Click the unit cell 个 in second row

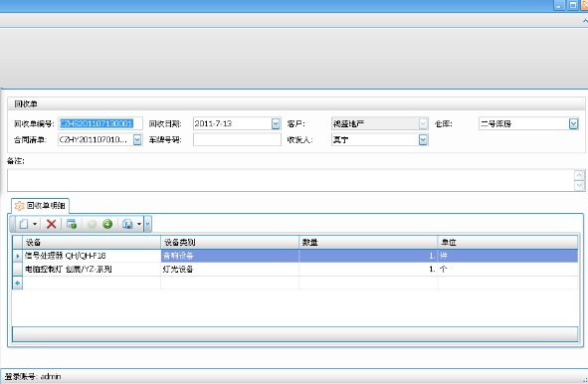507,270
